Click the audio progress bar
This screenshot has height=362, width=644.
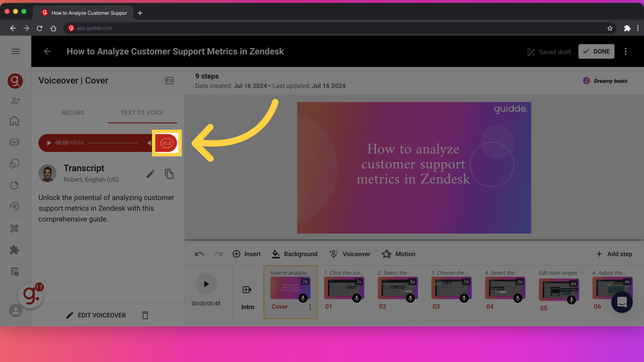tap(113, 143)
